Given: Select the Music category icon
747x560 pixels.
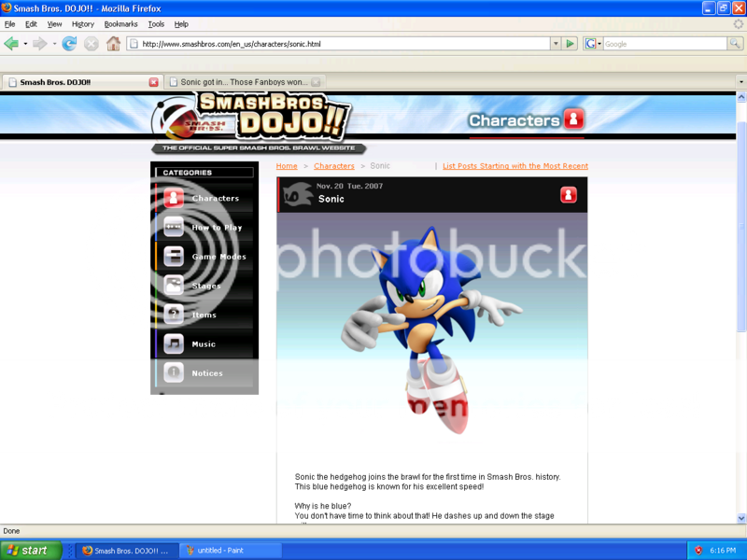Looking at the screenshot, I should 174,344.
